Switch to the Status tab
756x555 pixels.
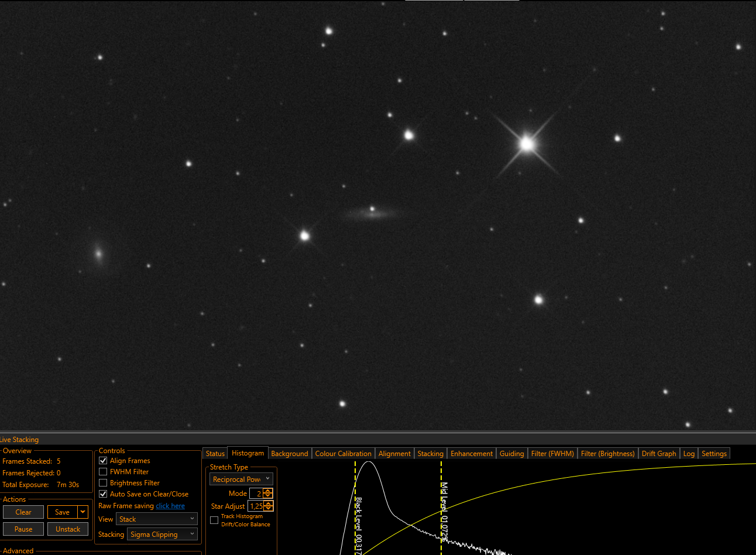click(x=215, y=454)
